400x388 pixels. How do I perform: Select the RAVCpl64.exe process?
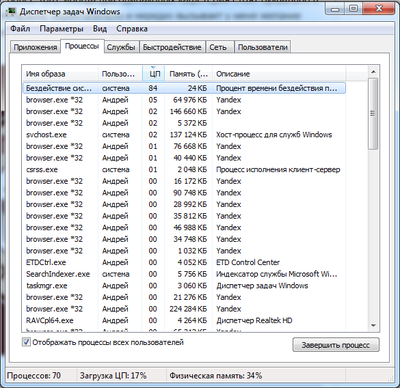point(184,320)
